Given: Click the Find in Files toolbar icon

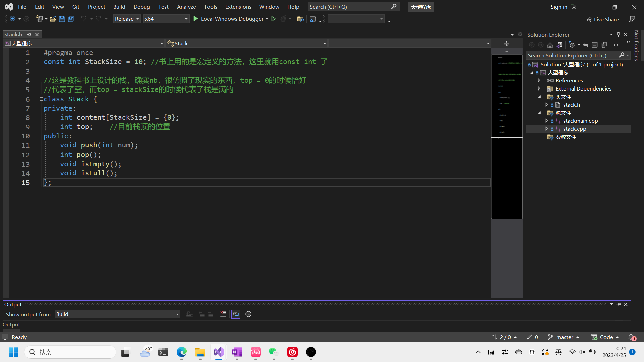Looking at the screenshot, I should (x=300, y=19).
